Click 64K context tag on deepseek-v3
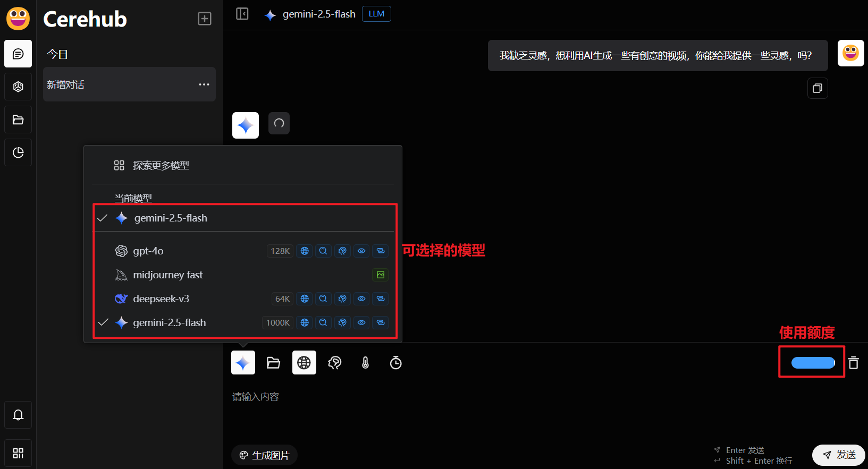Image resolution: width=868 pixels, height=469 pixels. [x=282, y=299]
